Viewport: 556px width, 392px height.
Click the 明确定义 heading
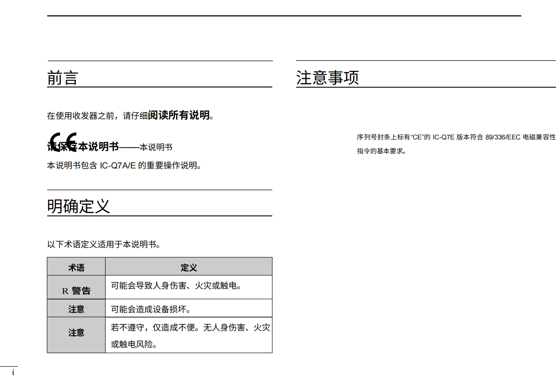79,206
